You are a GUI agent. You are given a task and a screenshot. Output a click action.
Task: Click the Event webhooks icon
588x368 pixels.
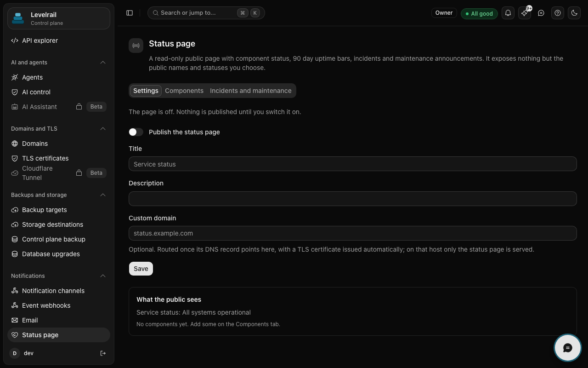15,305
